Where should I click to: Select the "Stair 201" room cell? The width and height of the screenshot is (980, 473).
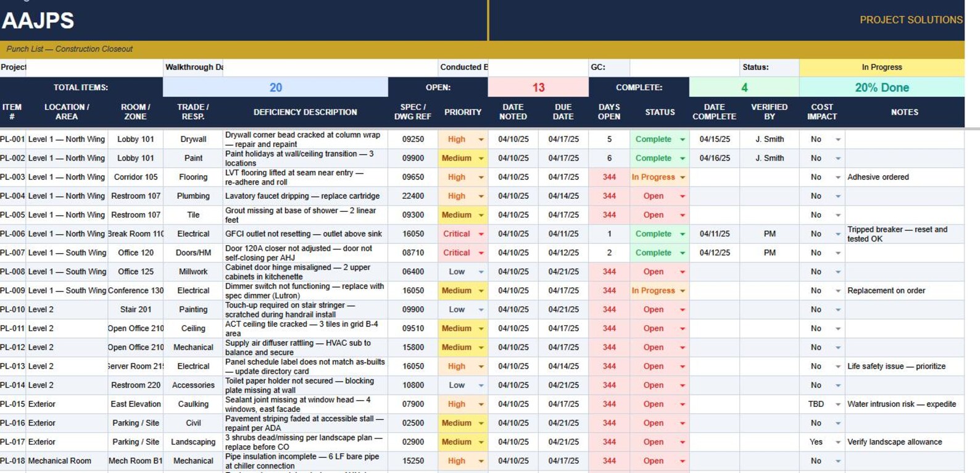[136, 310]
